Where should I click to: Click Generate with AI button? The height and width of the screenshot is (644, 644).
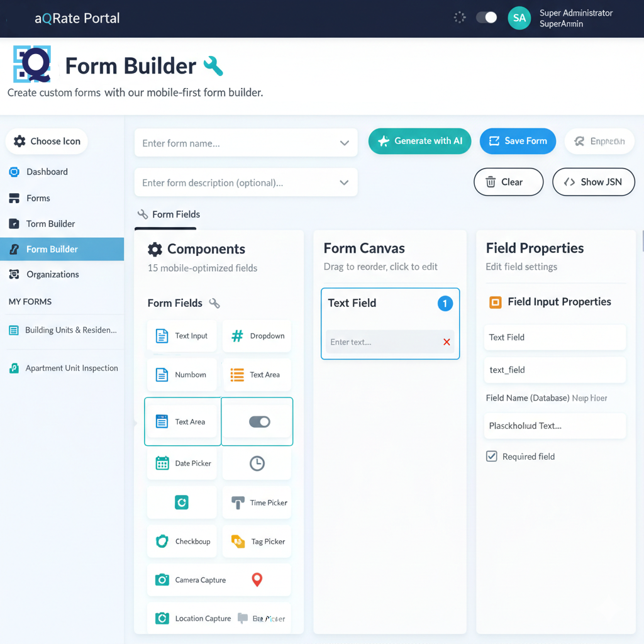coord(419,142)
